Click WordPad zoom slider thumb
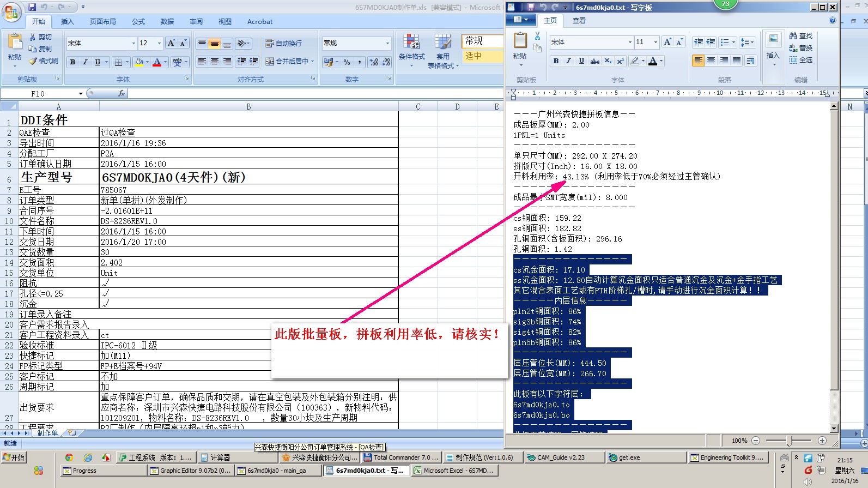 790,441
